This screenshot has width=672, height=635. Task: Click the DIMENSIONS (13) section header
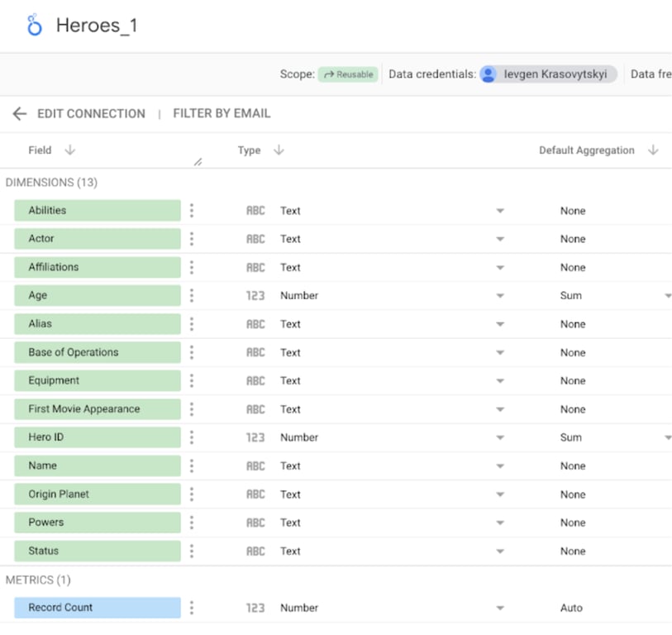[51, 183]
